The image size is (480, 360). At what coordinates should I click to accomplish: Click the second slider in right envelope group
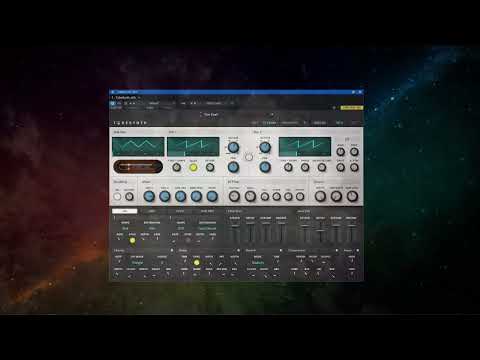point(320,232)
